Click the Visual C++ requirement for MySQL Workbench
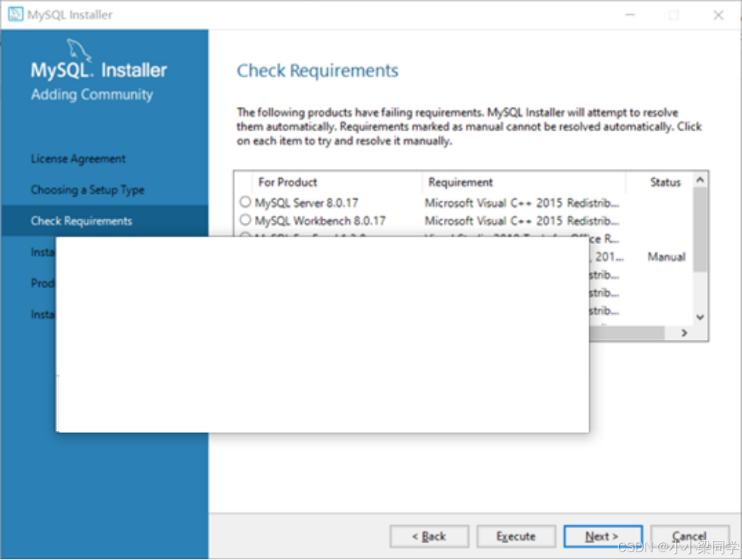 click(x=521, y=221)
